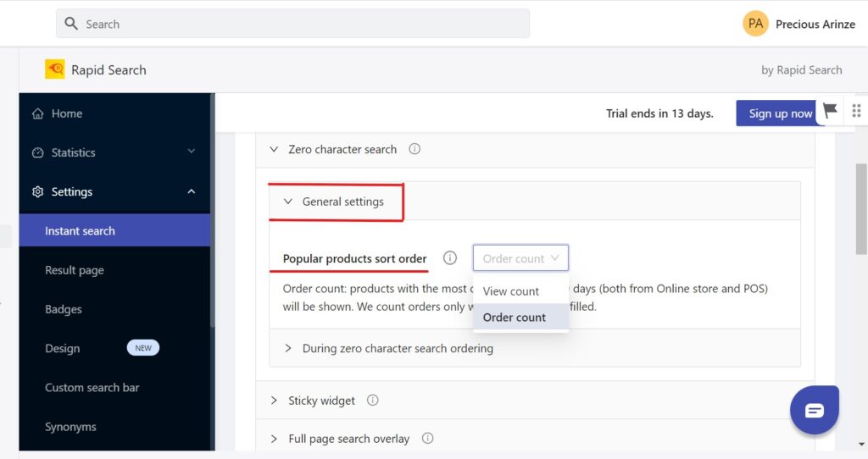Collapse the Zero character search section
Image resolution: width=868 pixels, height=459 pixels.
[274, 149]
